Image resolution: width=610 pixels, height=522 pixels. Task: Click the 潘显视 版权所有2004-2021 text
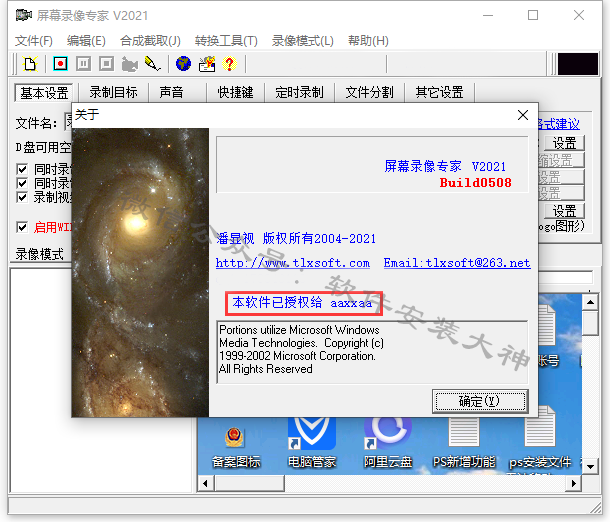[x=296, y=238]
